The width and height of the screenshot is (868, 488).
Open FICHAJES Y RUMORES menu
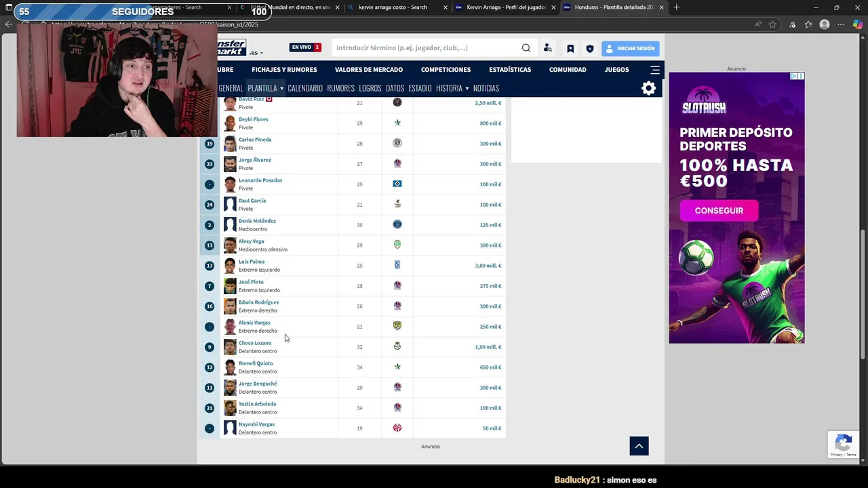tap(284, 70)
